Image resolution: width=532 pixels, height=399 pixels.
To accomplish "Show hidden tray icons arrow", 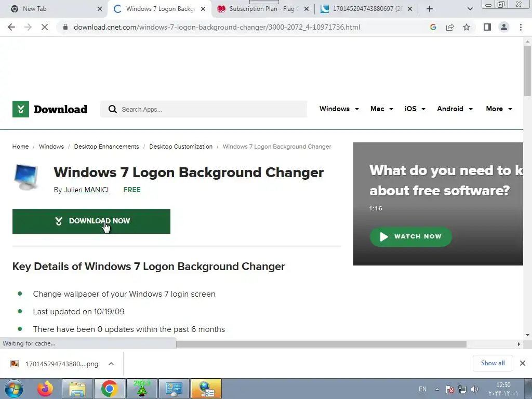I will coord(437,389).
